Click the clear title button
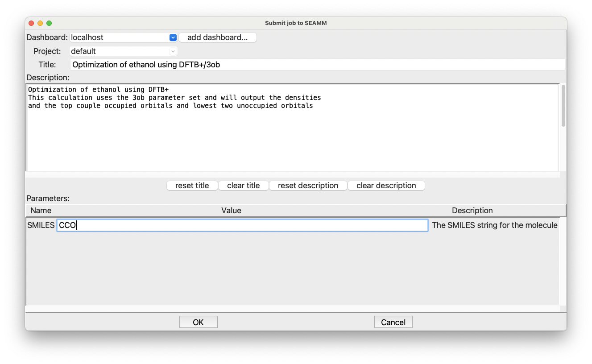The height and width of the screenshot is (364, 592). (244, 186)
